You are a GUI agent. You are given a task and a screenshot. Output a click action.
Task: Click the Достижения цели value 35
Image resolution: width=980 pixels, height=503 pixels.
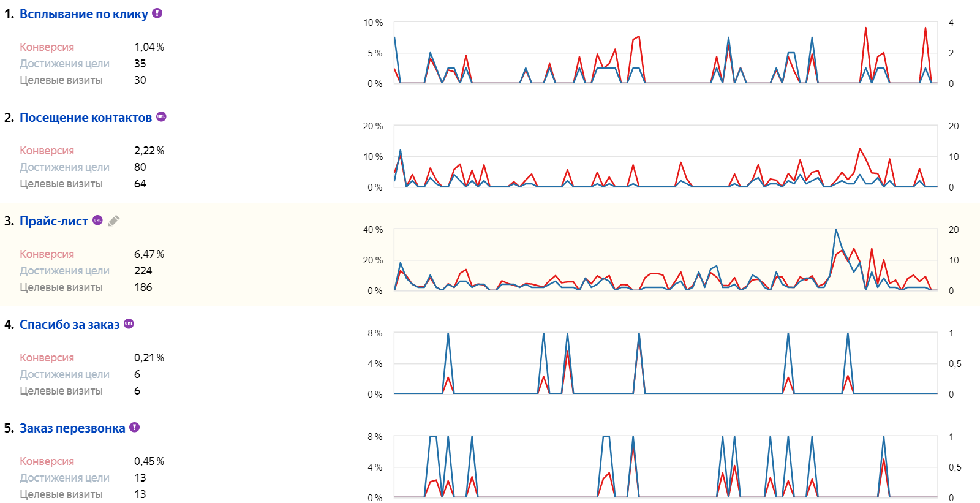pos(140,64)
